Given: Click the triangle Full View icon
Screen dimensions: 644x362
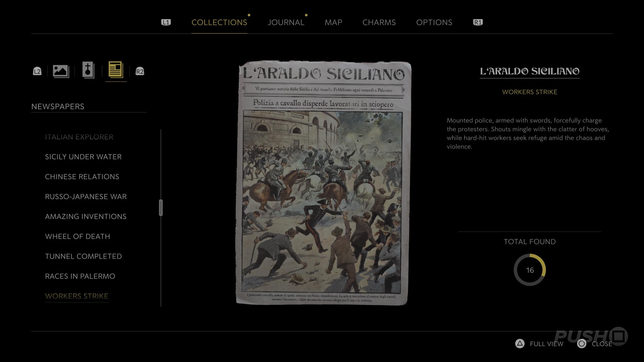Looking at the screenshot, I should [x=520, y=344].
